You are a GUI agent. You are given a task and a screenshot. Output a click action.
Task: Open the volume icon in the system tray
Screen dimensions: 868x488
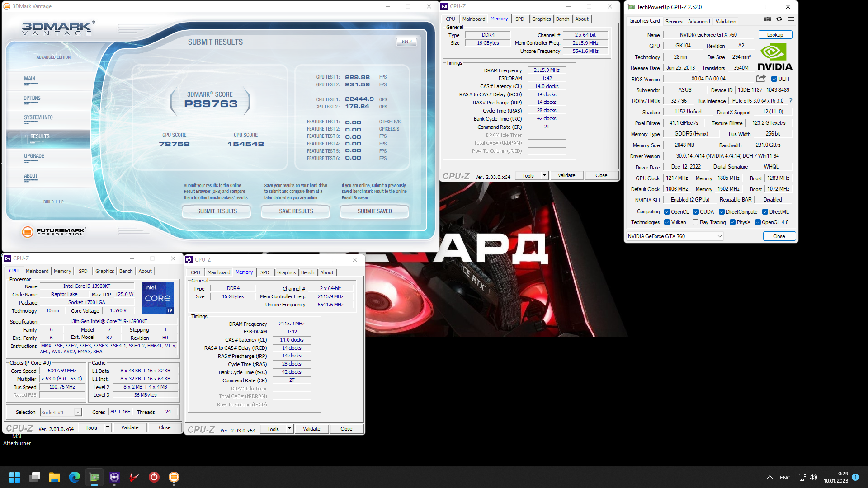click(x=813, y=478)
